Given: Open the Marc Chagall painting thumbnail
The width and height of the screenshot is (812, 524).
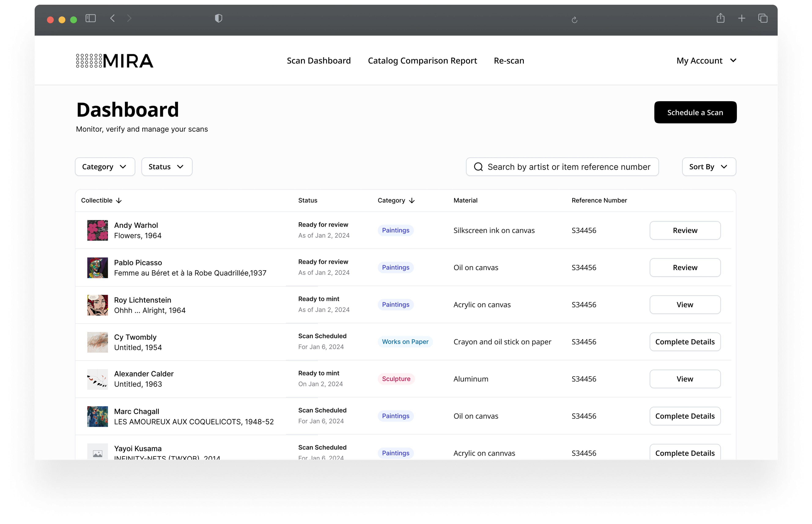Looking at the screenshot, I should click(97, 416).
